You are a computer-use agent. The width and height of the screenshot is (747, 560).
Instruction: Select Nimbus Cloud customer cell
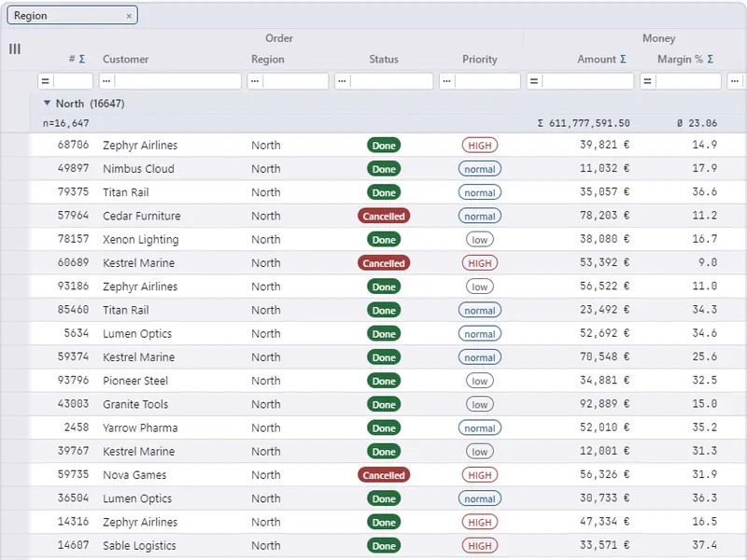click(x=138, y=169)
